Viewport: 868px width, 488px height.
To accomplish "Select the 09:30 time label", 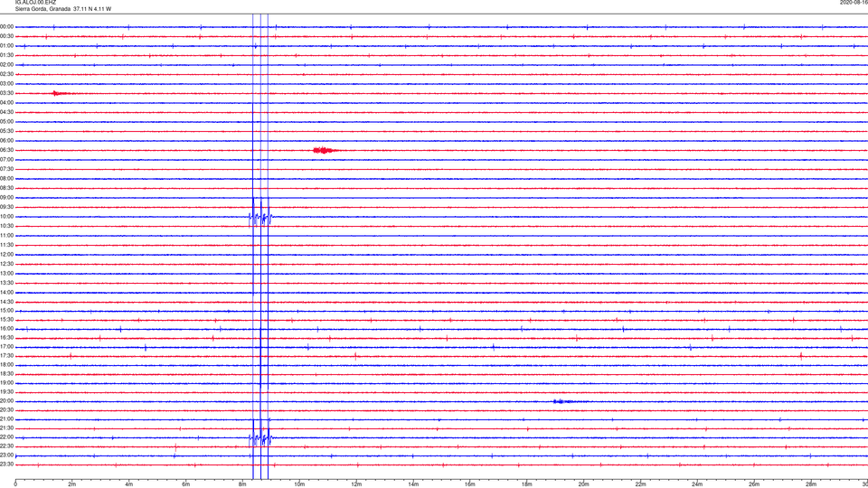I will tap(6, 207).
